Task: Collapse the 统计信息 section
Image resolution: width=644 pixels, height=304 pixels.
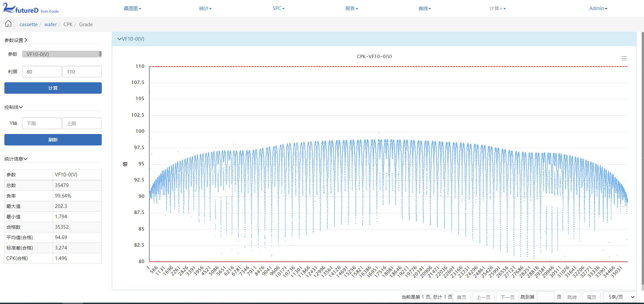Action: point(16,159)
